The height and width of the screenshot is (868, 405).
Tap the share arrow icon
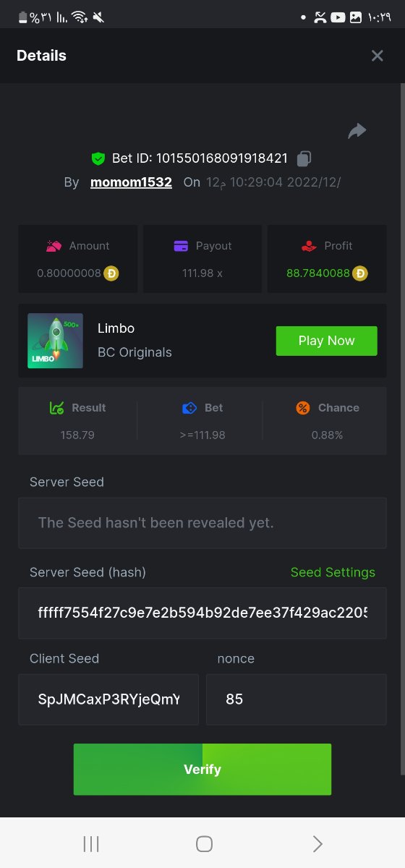pyautogui.click(x=357, y=131)
